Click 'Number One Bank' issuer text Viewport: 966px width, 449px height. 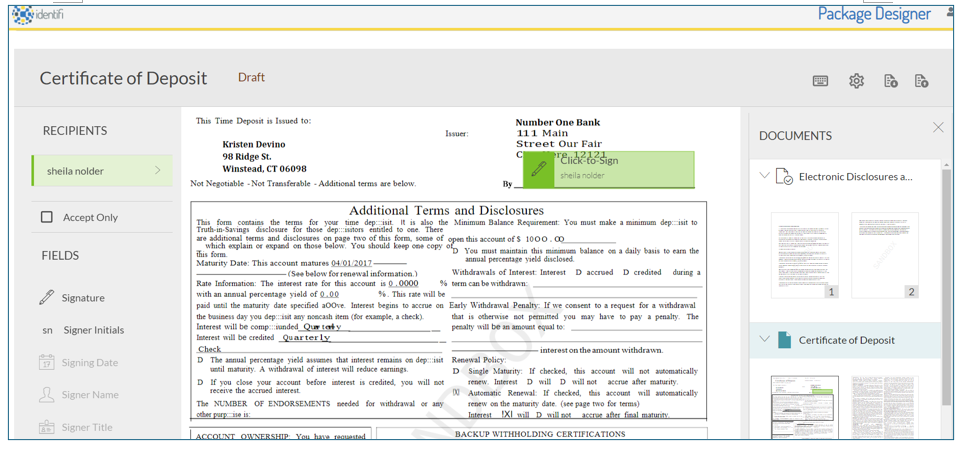558,122
